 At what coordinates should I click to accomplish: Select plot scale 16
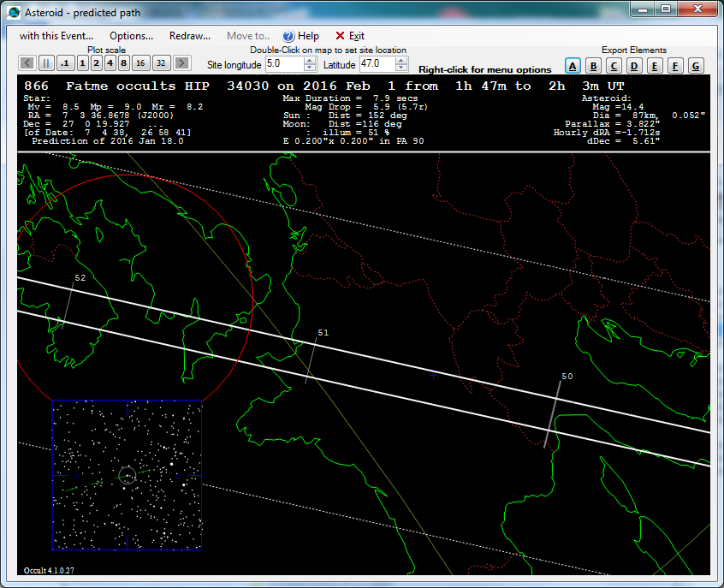(x=140, y=63)
